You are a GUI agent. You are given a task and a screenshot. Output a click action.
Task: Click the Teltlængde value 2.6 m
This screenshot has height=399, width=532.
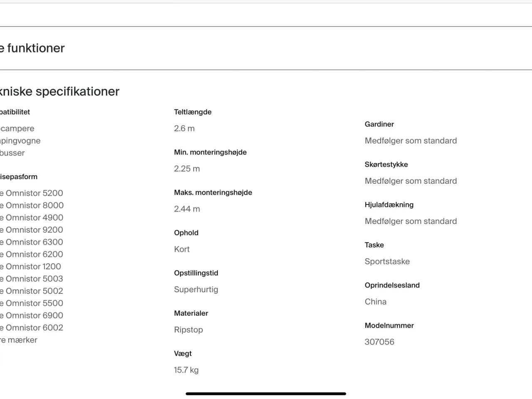pos(184,128)
